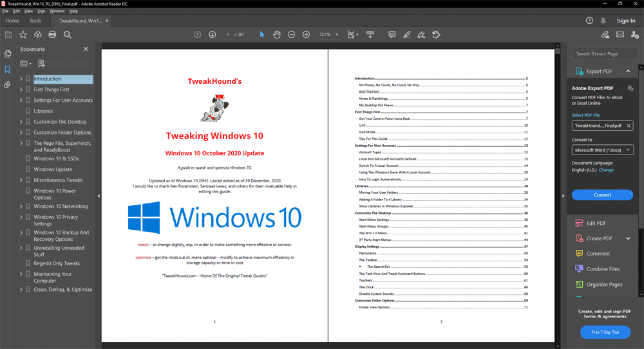Expand Customize The Desktop bookmark

(21, 122)
